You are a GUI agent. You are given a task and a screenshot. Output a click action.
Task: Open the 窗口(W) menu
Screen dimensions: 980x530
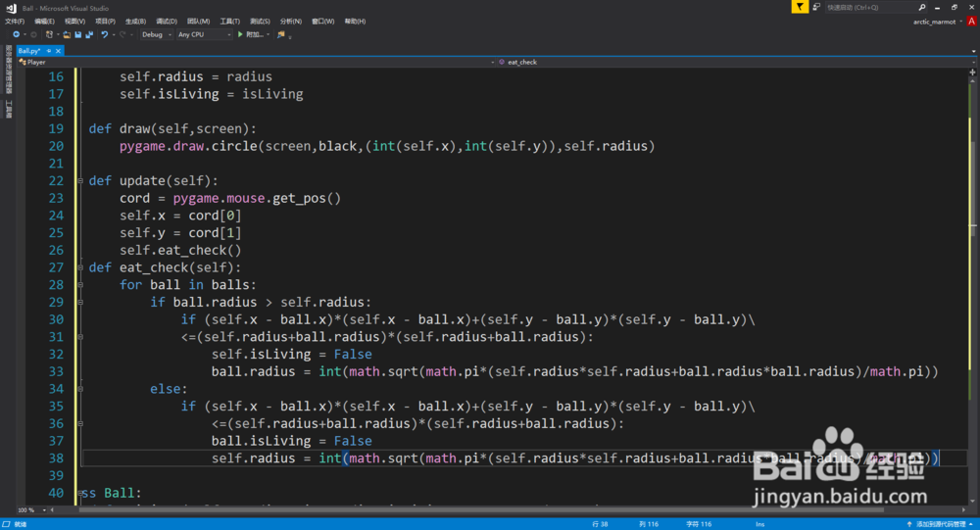(322, 22)
